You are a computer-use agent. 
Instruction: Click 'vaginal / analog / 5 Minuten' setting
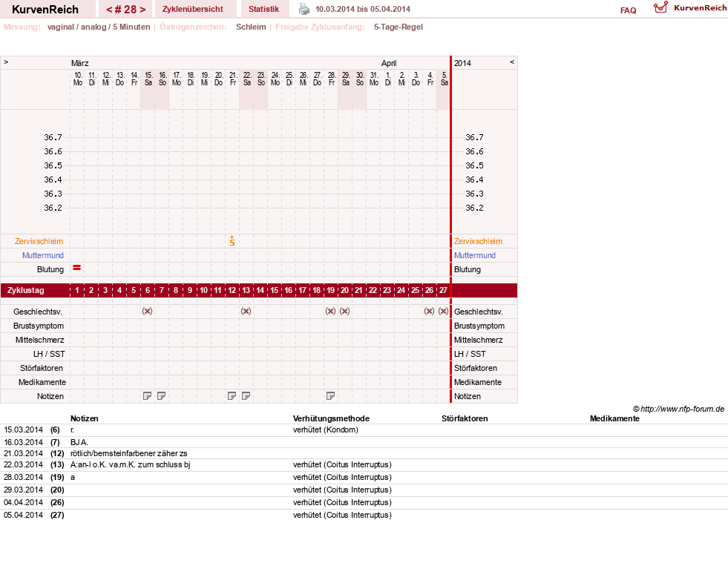[99, 27]
